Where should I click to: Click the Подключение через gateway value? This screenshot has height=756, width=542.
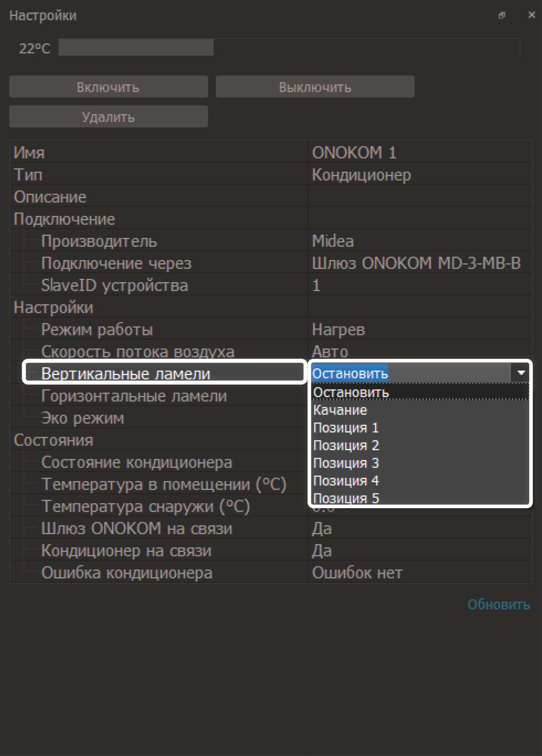coord(416,263)
